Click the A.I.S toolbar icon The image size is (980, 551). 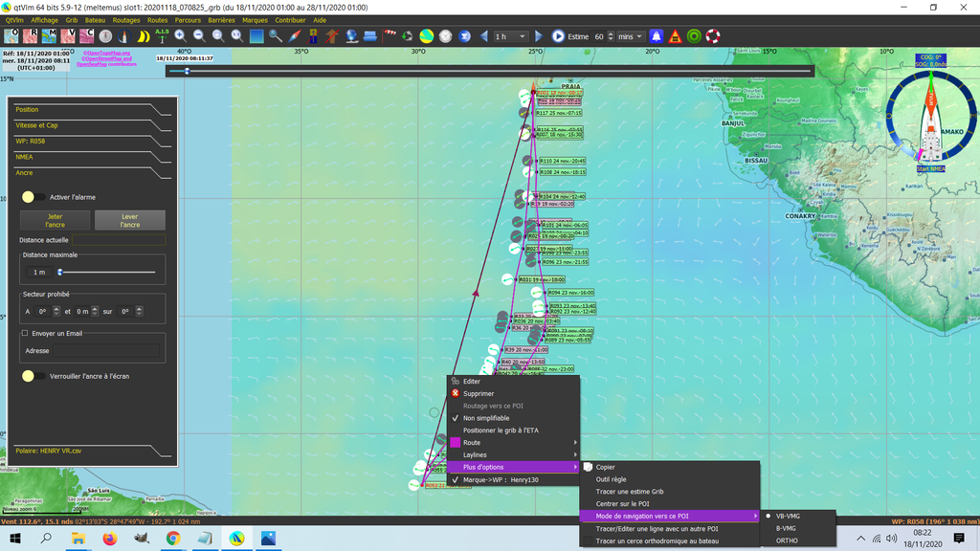pos(162,36)
